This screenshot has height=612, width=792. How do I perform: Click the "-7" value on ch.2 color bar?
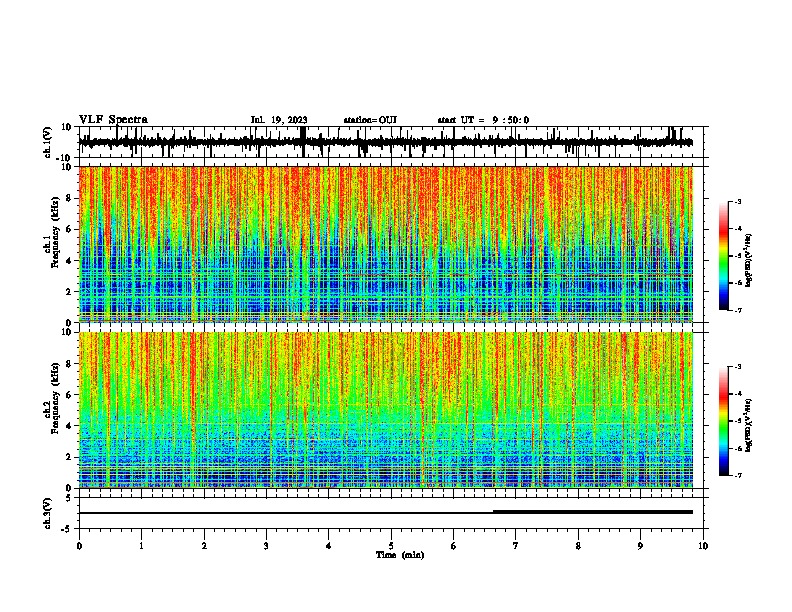(x=737, y=475)
